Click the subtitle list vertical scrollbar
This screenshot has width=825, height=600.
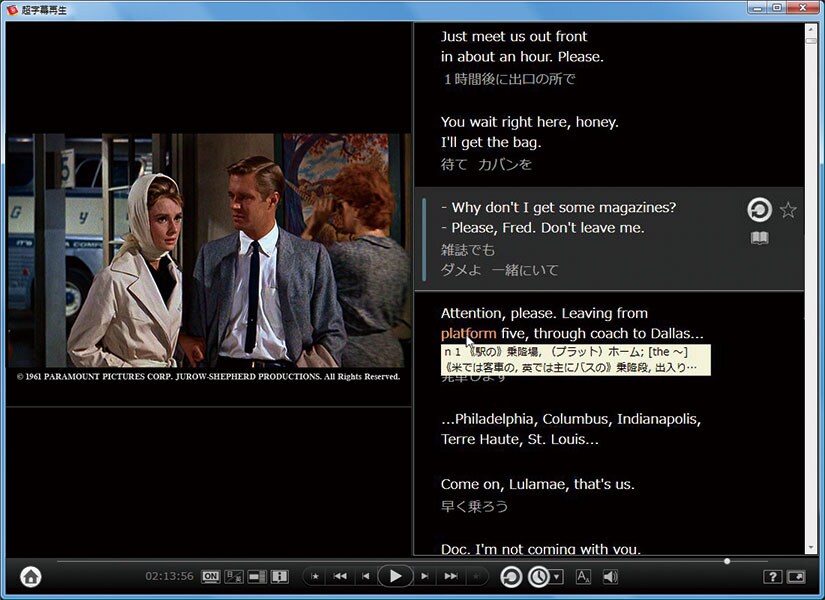[811, 288]
